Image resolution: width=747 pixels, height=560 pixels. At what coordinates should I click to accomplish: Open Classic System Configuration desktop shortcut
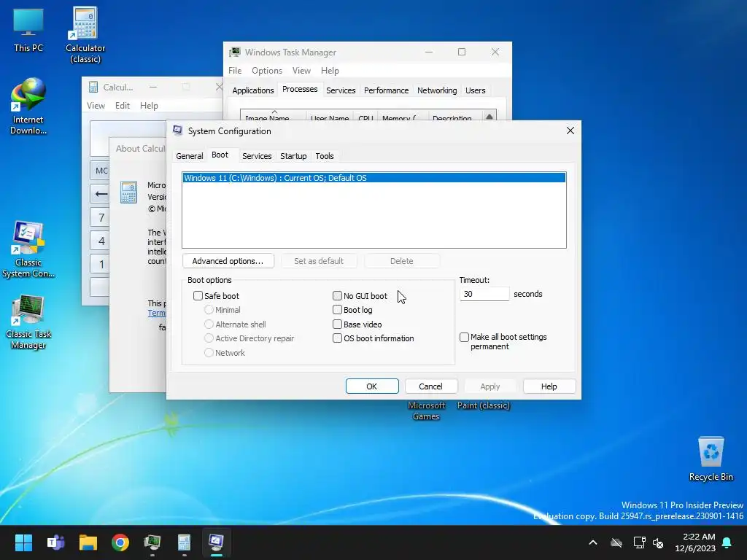(x=28, y=249)
